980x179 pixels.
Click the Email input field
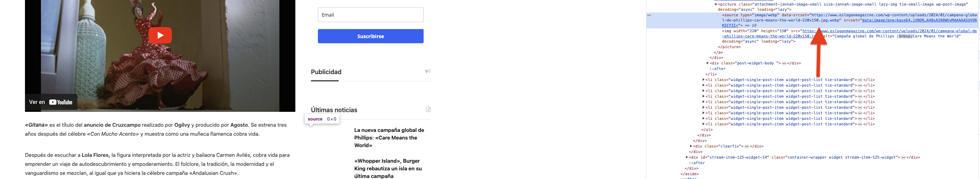tap(371, 15)
